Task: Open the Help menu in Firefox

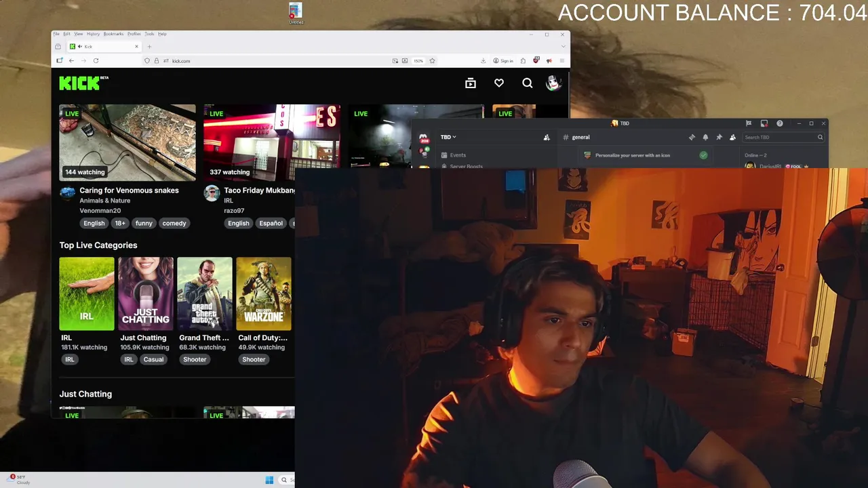Action: point(162,34)
